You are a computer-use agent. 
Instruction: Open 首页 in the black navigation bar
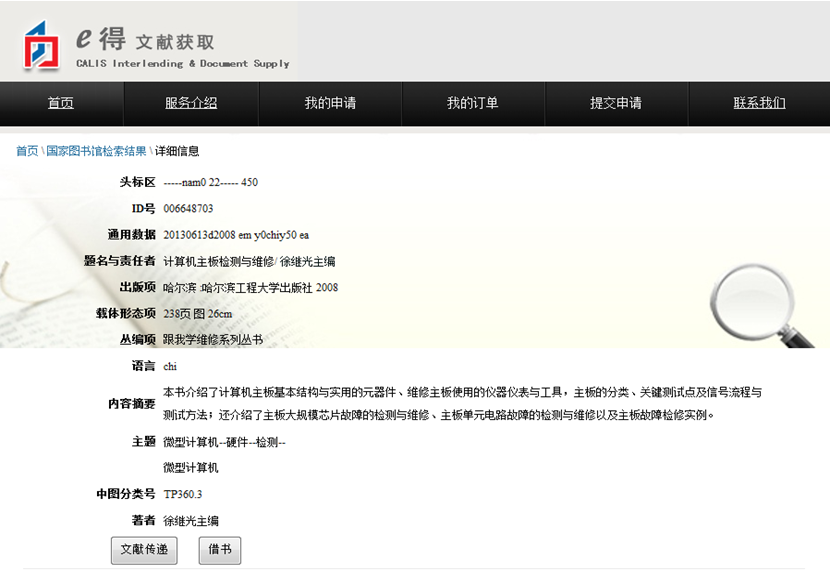61,103
